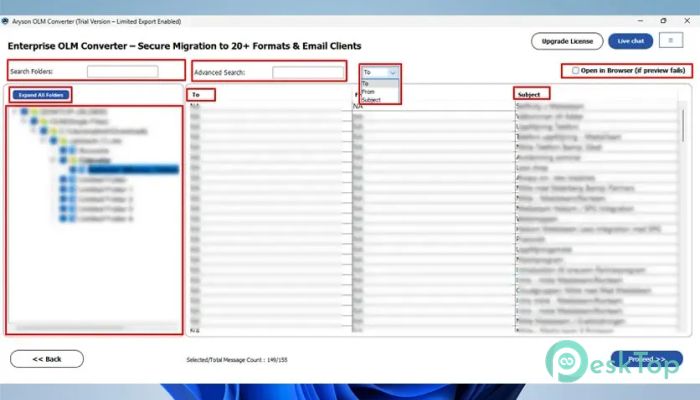Focus the Search Folders input field
The image size is (700, 400).
(122, 71)
